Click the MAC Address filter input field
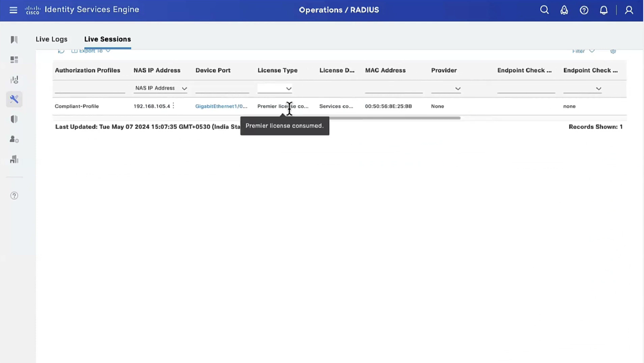644x363 pixels. (394, 89)
